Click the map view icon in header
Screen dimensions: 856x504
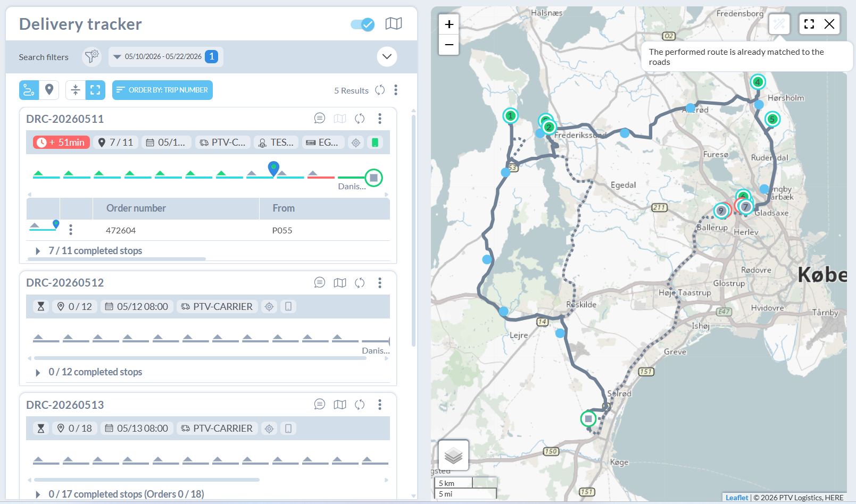[x=394, y=23]
